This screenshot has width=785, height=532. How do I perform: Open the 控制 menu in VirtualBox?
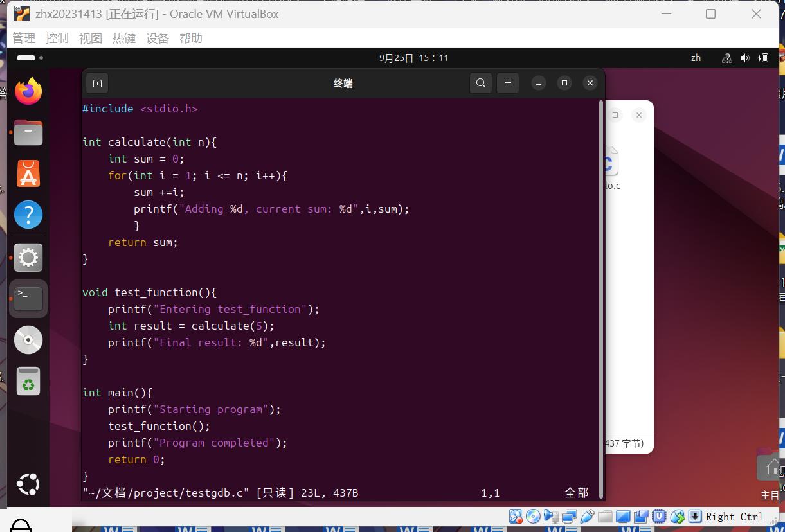(x=57, y=39)
